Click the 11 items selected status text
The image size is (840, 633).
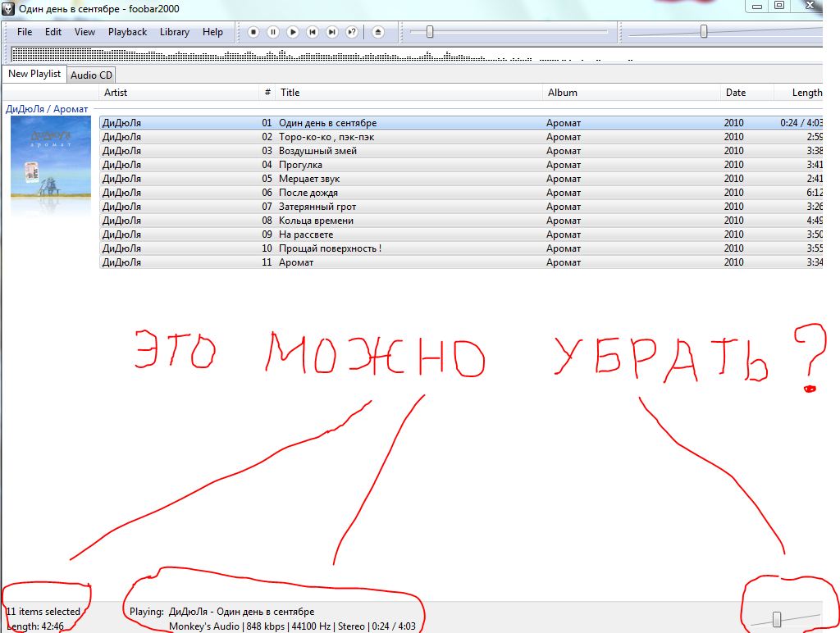43,612
